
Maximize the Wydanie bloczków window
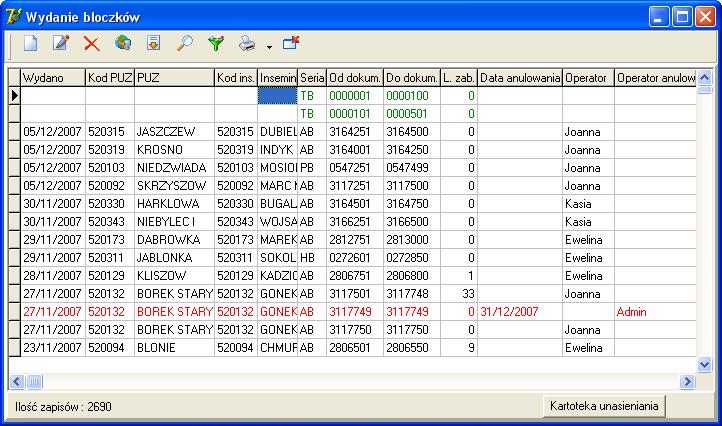[x=682, y=17]
